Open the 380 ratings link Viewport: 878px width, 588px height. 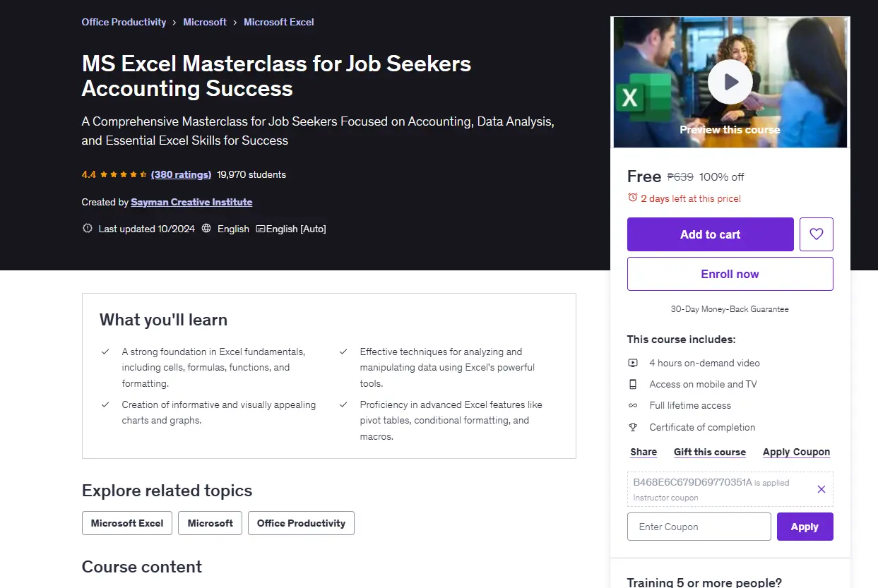(181, 174)
